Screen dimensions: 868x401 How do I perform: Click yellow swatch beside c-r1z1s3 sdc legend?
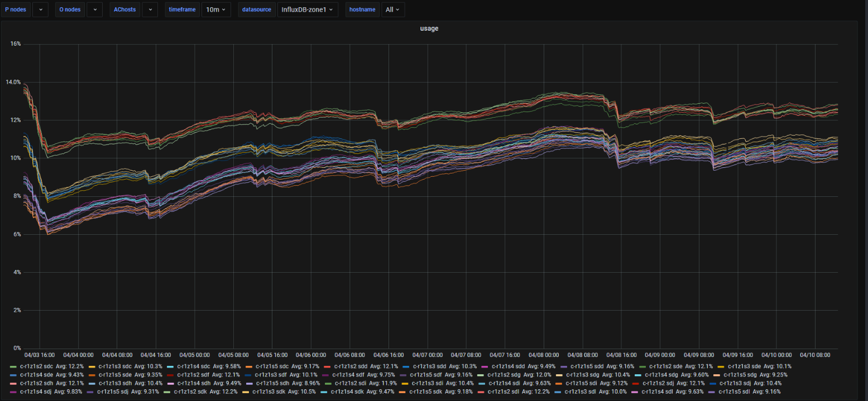pyautogui.click(x=92, y=366)
